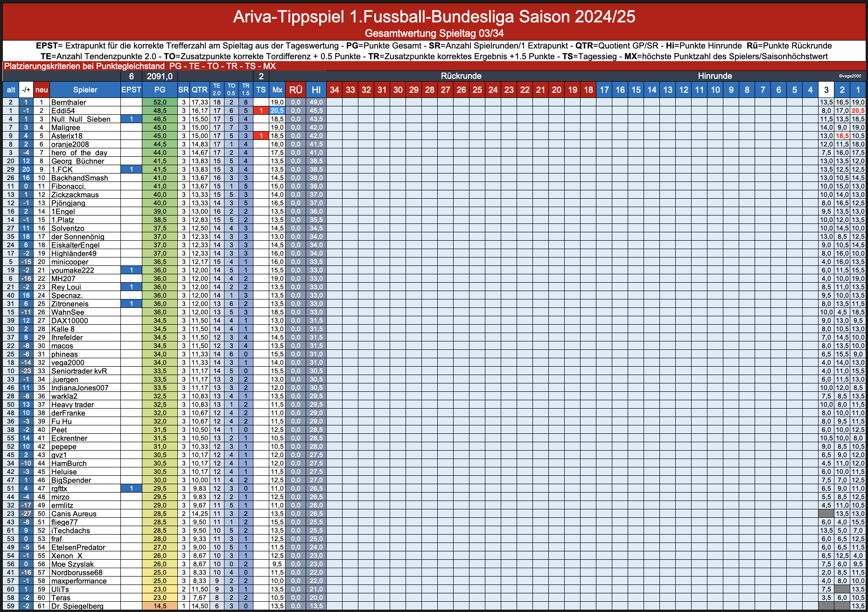Click Bernthaler's total points value 52,0
The image size is (868, 612).
160,102
